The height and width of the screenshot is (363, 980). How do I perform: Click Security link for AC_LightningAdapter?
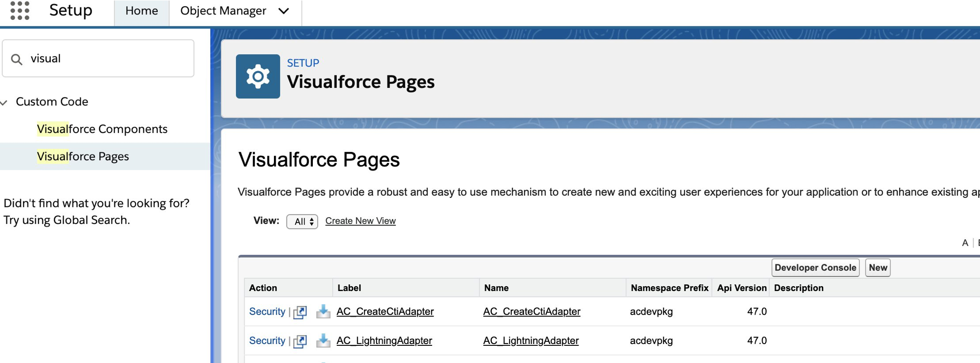pos(267,340)
